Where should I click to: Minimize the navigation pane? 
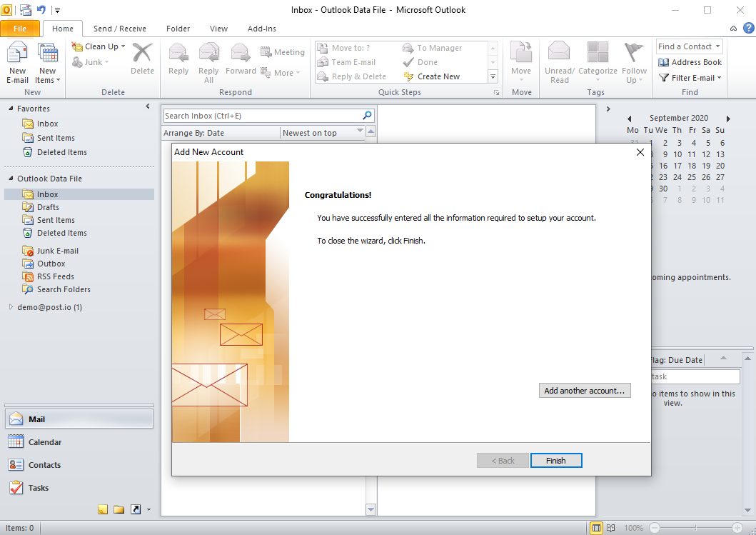pos(148,106)
